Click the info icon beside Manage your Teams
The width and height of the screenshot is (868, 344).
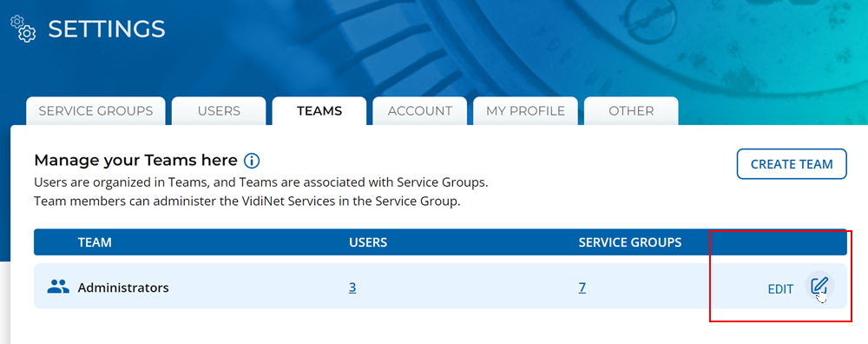point(252,162)
